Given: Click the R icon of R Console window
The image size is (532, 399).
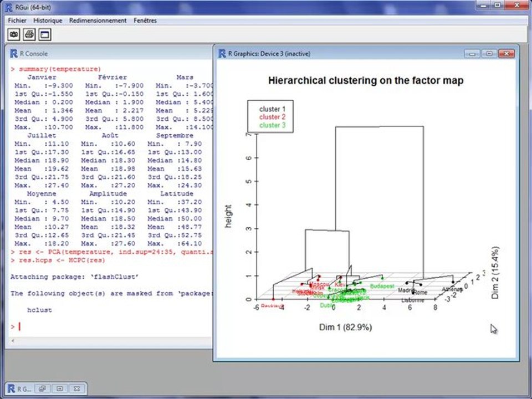Looking at the screenshot, I should [x=13, y=54].
